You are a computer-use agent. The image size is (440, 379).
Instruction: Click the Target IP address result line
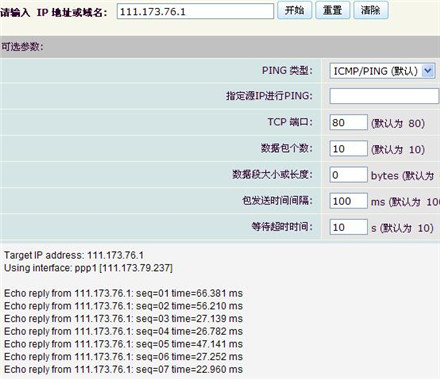[x=74, y=255]
